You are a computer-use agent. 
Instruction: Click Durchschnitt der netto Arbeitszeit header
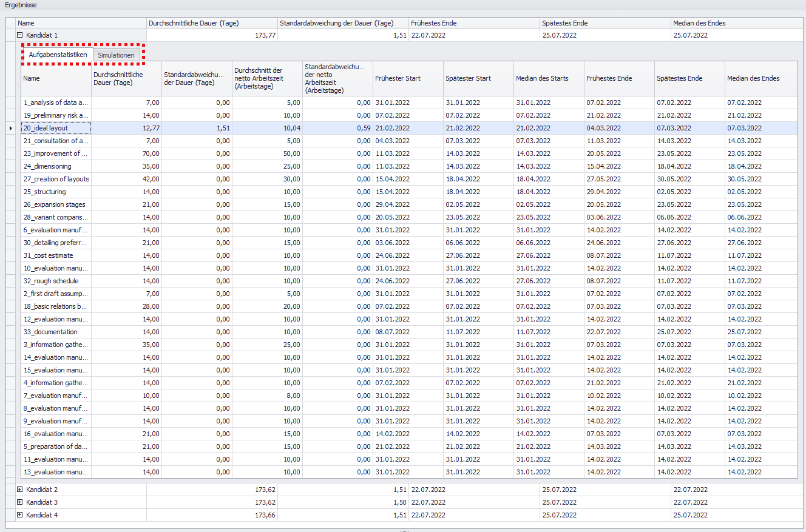click(x=266, y=78)
